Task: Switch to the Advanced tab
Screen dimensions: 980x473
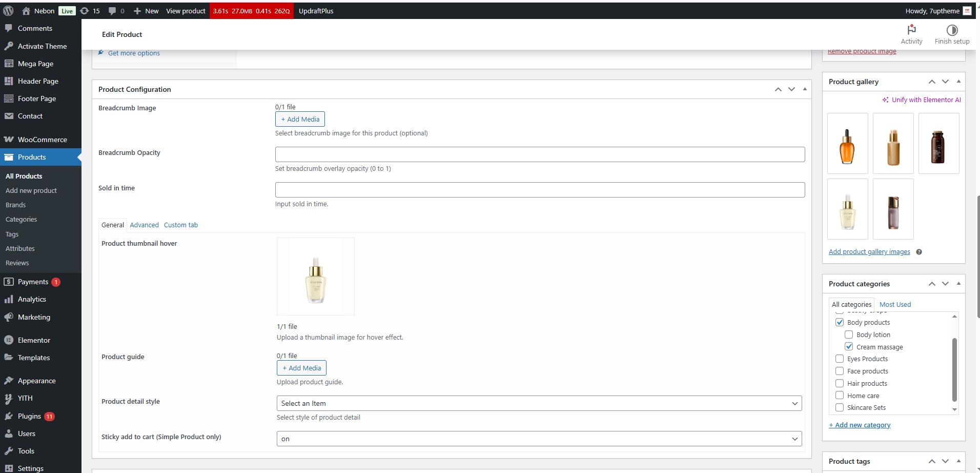Action: coord(144,225)
